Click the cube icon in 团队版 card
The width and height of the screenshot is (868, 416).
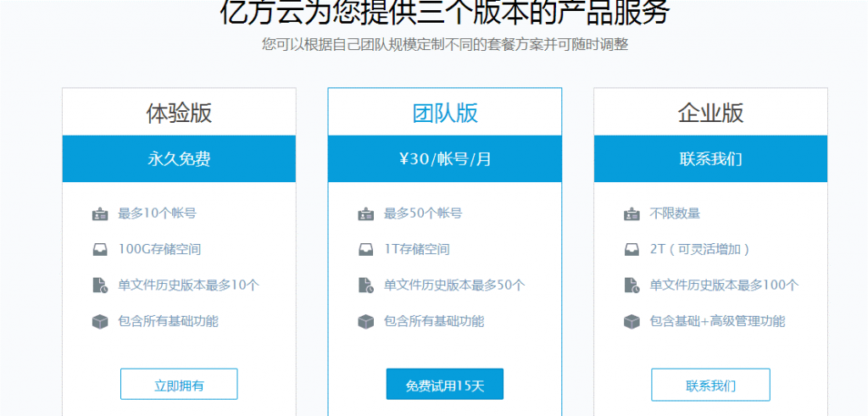[x=366, y=322]
